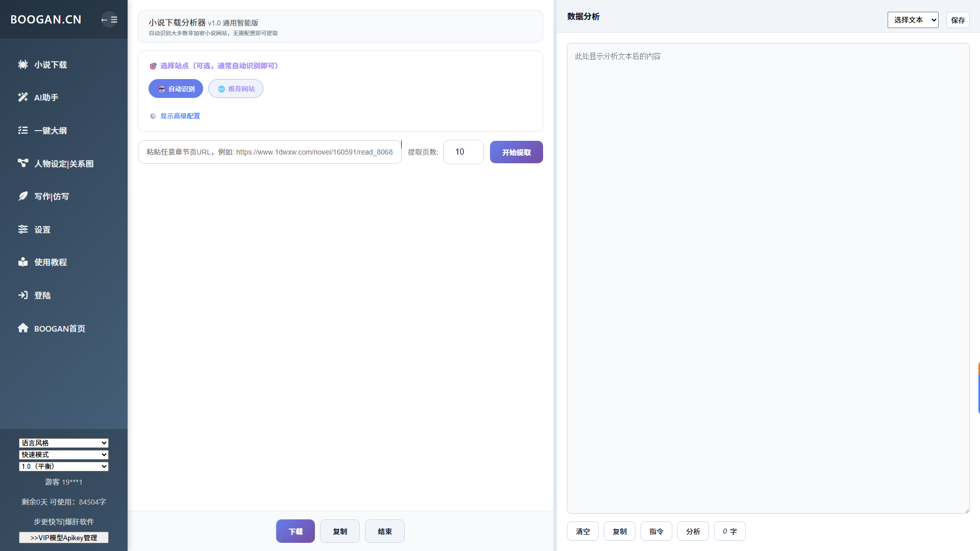Click the 分析 button under analysis panel

(693, 531)
